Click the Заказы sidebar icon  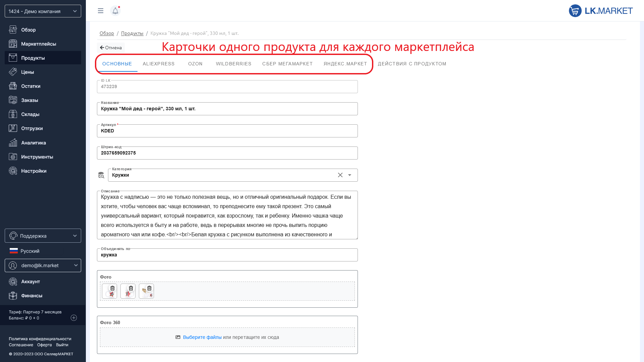pyautogui.click(x=13, y=100)
